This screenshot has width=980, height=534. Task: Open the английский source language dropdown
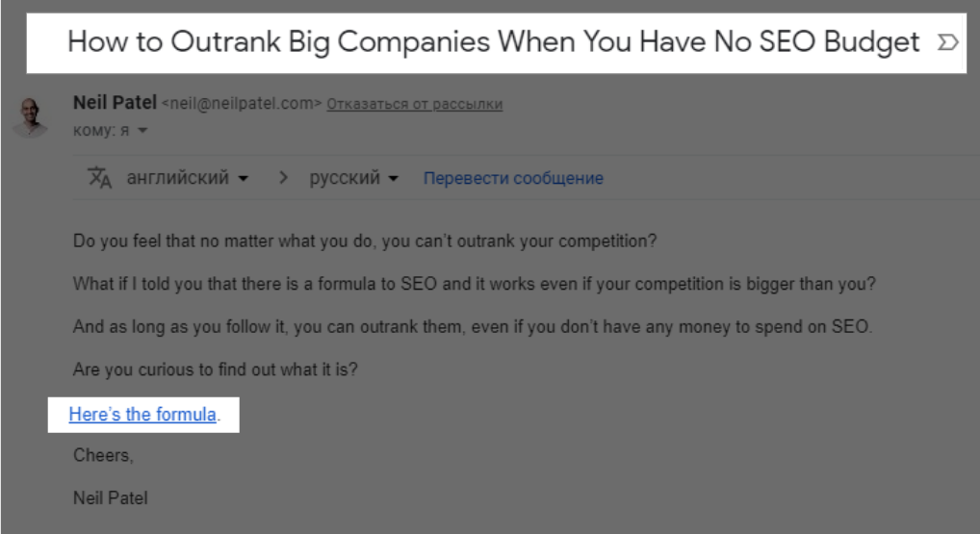click(188, 178)
